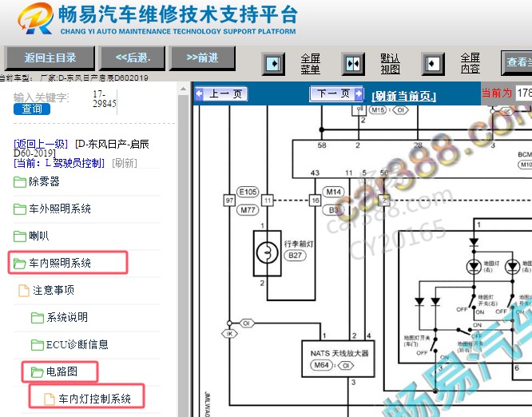The image size is (532, 417).
Task: Go to previous page with 上一页
Action: pyautogui.click(x=221, y=93)
